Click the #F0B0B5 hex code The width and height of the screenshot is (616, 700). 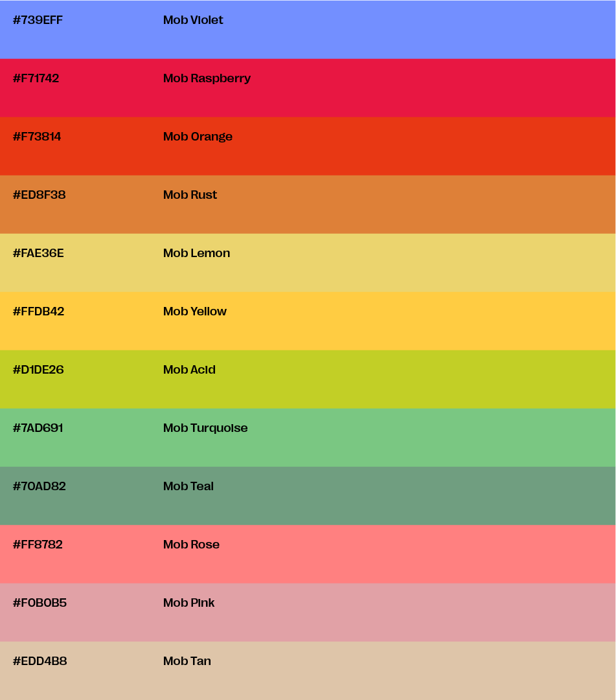(40, 603)
